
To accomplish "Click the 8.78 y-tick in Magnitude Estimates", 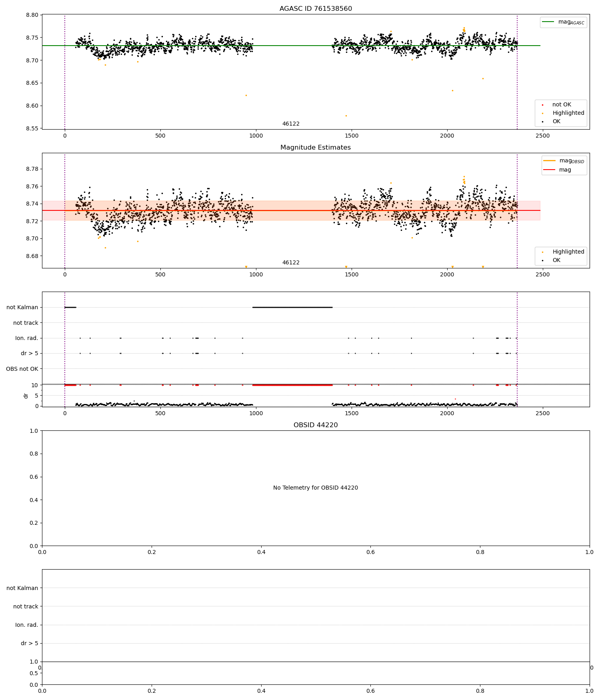I will (x=32, y=169).
